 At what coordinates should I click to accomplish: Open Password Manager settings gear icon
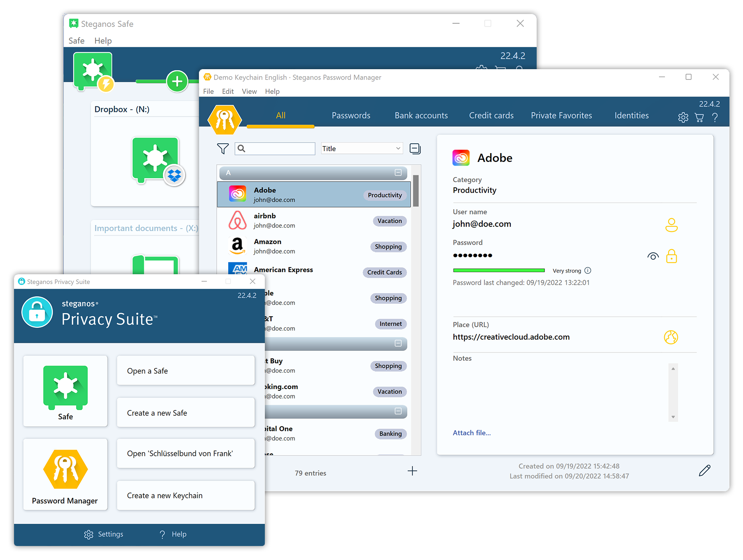683,117
